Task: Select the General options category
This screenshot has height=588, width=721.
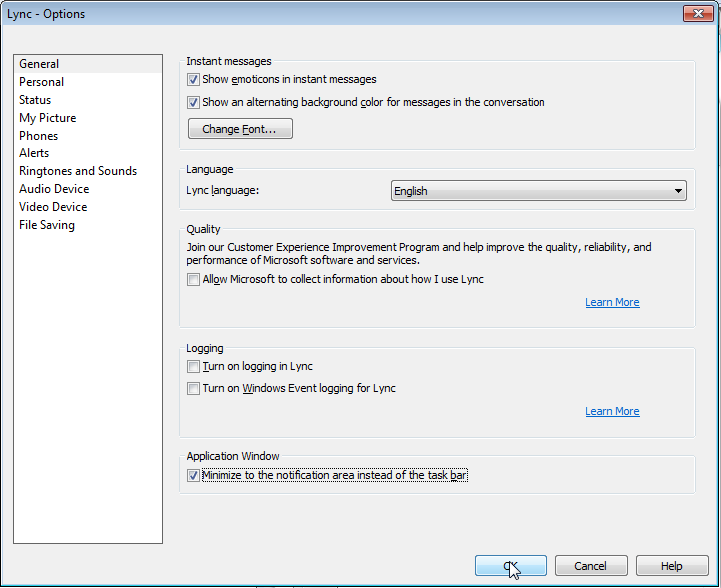Action: point(88,64)
